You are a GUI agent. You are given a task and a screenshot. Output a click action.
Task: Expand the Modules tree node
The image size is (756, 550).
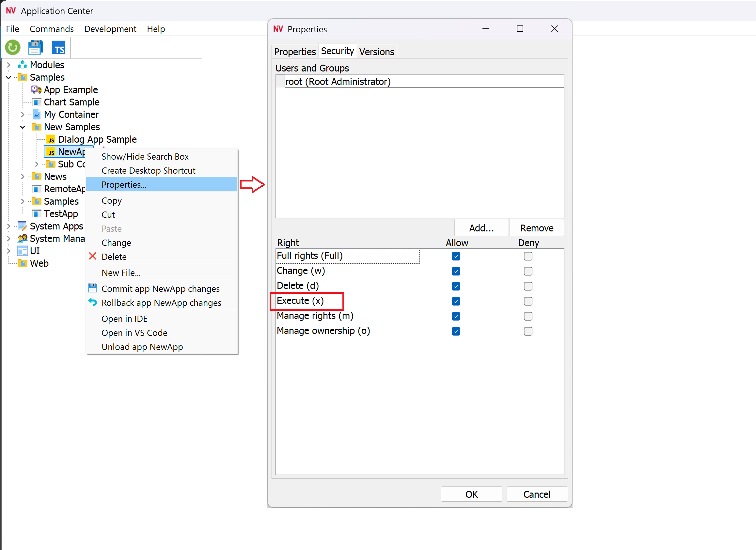point(9,65)
